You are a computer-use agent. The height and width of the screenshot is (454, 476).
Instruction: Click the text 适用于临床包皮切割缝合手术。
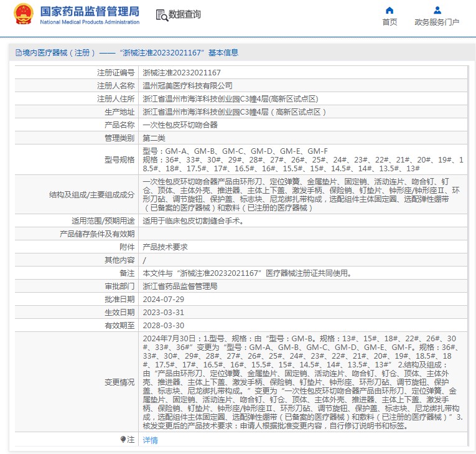coord(194,221)
